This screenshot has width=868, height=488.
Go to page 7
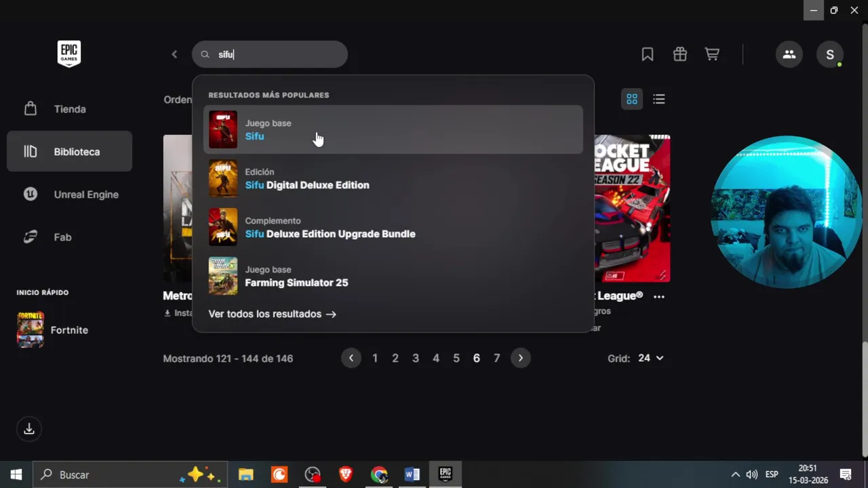[x=497, y=358]
